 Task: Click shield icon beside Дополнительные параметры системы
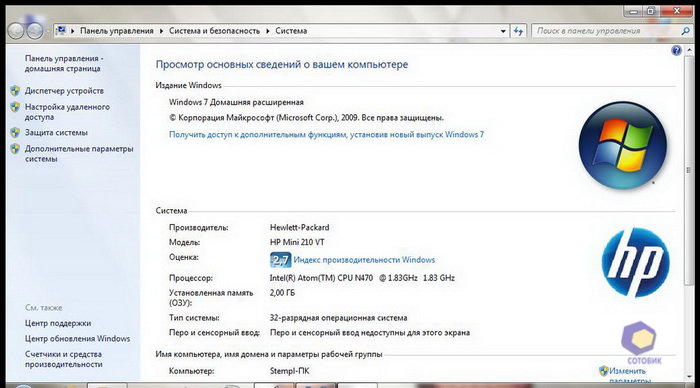coord(15,149)
